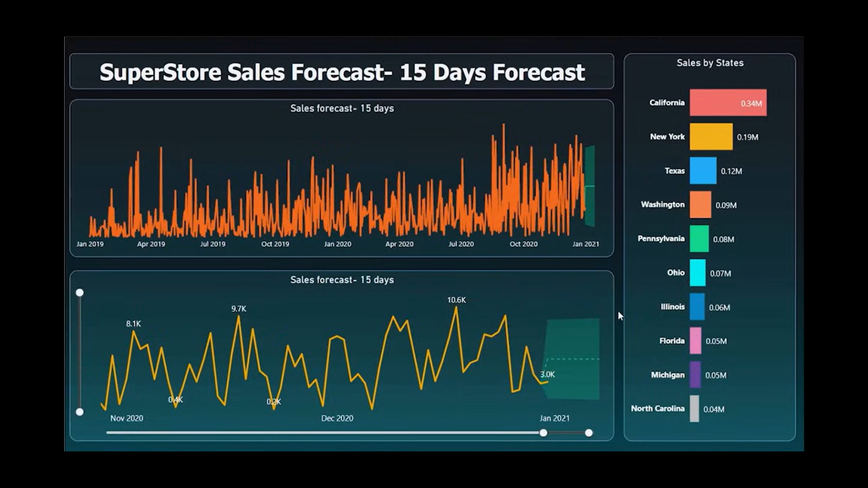Click the Apr 2019 axis label
Image resolution: width=868 pixels, height=488 pixels.
click(151, 244)
